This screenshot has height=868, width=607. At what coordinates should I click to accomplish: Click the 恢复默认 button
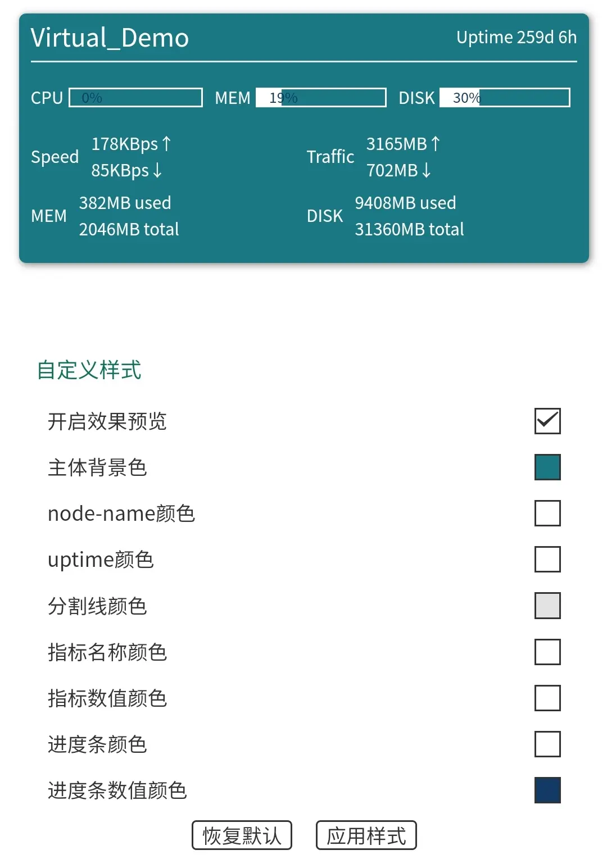coord(242,835)
